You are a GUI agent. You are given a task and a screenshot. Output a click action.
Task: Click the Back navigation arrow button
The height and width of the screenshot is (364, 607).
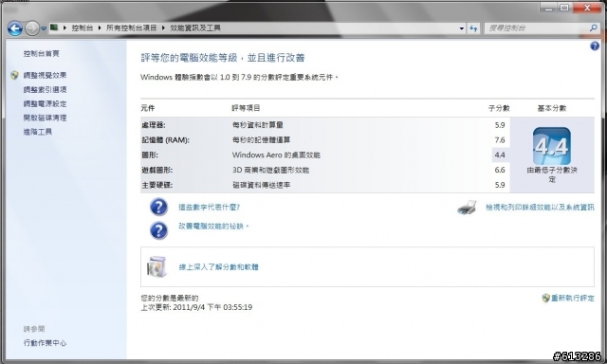15,28
